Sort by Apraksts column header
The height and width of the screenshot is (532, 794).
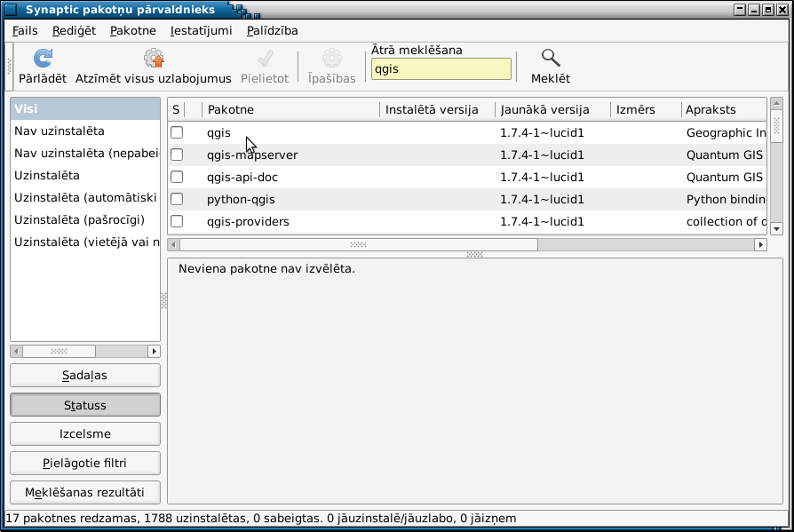pos(724,110)
